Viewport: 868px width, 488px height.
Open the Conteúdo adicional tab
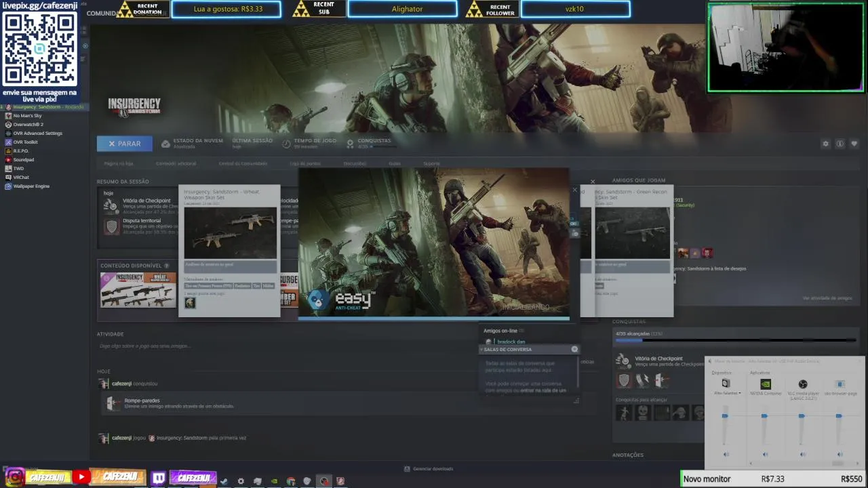pyautogui.click(x=176, y=163)
